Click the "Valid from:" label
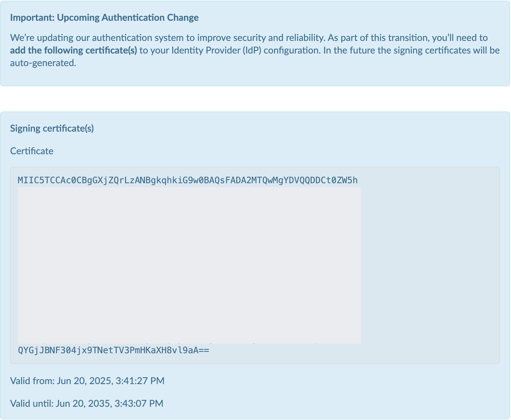The image size is (511, 420). click(32, 381)
